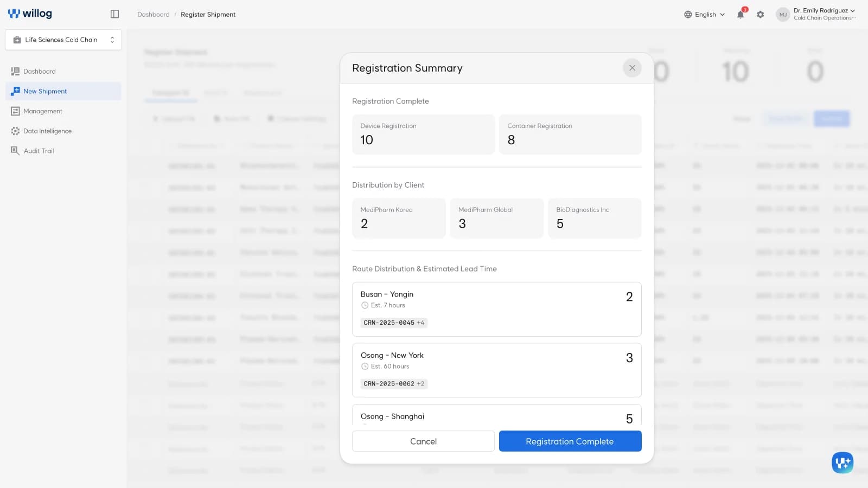Select New Shipment in the sidebar

(63, 91)
